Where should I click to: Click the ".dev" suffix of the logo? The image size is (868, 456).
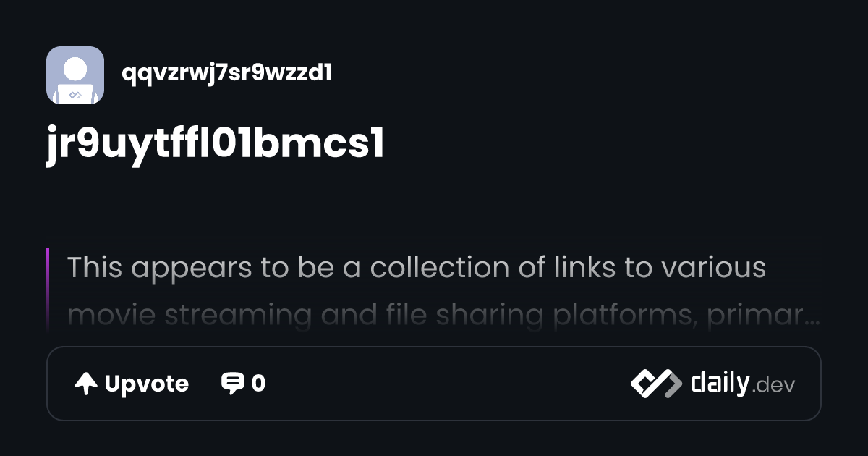click(x=773, y=386)
